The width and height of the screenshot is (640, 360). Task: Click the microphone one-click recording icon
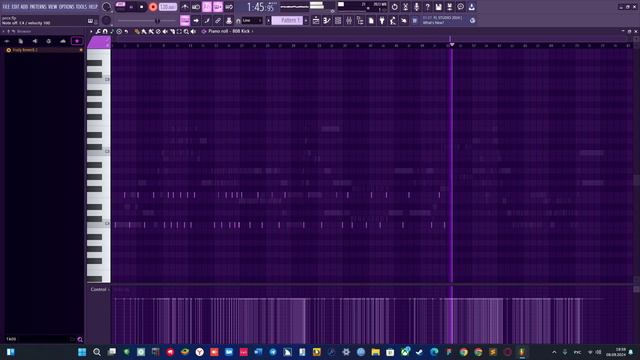tap(416, 7)
